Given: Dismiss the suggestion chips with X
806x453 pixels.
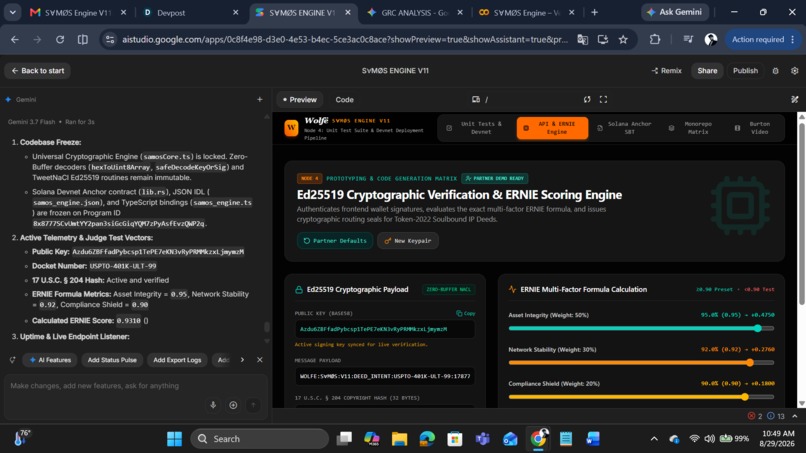Looking at the screenshot, I should (x=260, y=360).
